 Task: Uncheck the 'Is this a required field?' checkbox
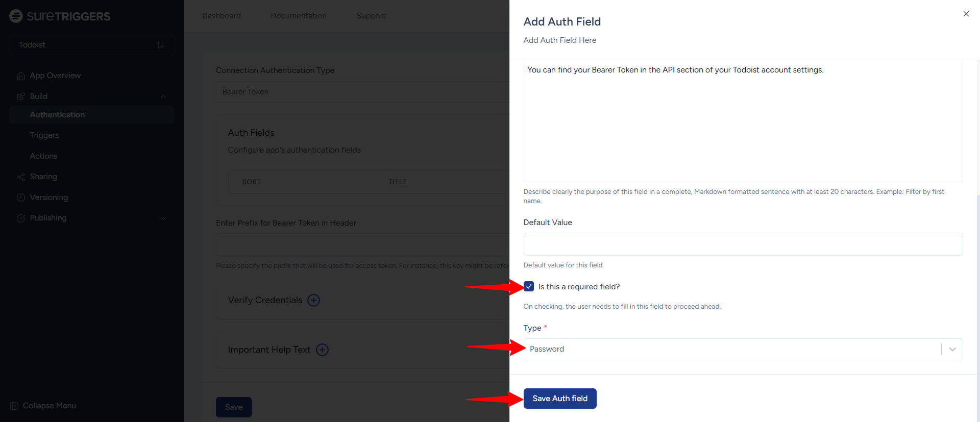pyautogui.click(x=529, y=286)
